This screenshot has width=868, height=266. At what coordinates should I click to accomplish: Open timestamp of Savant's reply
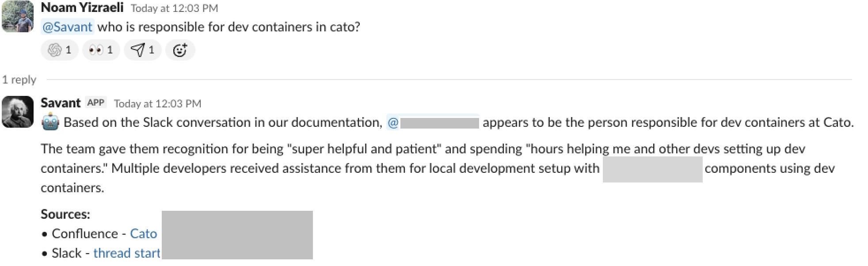(157, 103)
